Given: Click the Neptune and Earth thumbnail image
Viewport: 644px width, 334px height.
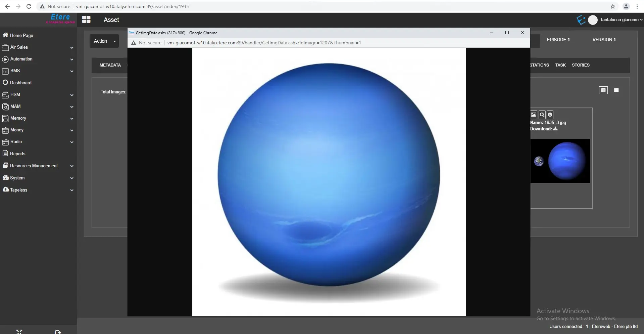Looking at the screenshot, I should pos(560,161).
